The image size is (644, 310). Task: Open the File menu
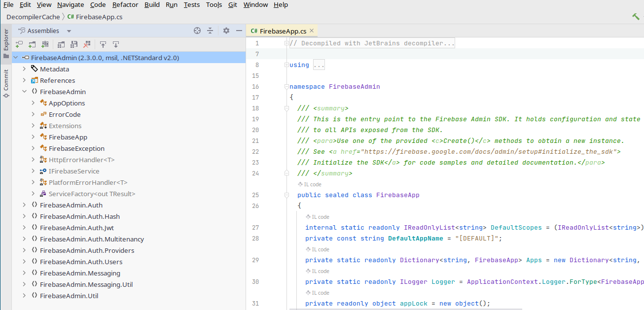click(x=8, y=4)
